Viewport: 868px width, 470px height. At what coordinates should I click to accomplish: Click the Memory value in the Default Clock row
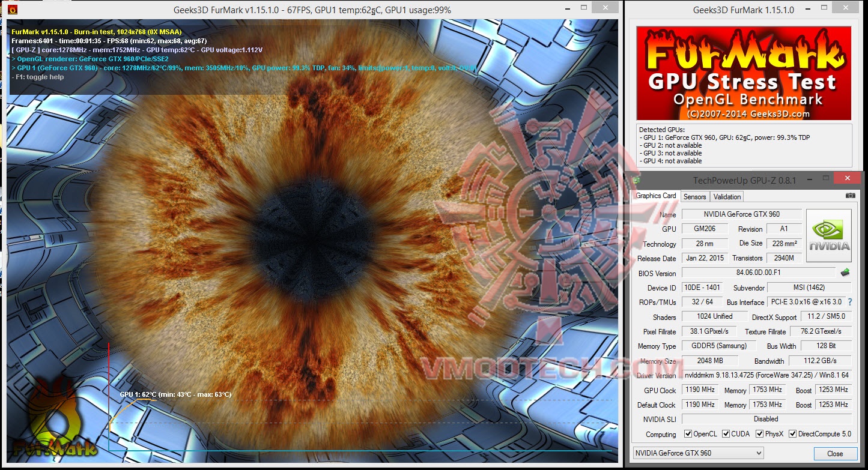click(x=767, y=405)
